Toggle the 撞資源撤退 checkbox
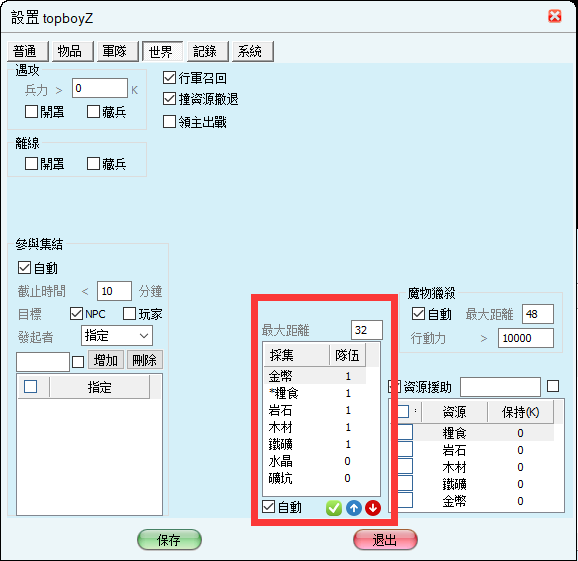The image size is (578, 561). point(169,99)
